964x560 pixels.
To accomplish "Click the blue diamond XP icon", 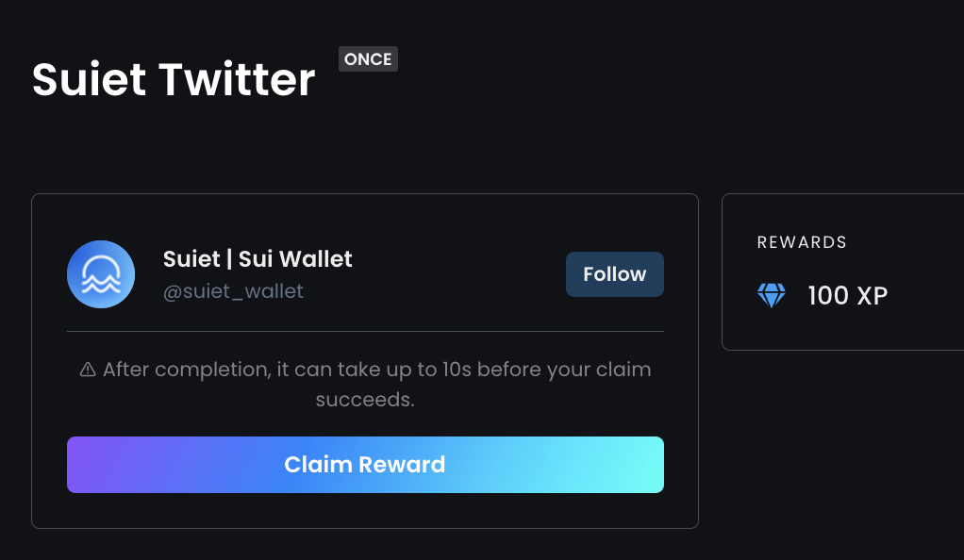I will click(771, 296).
